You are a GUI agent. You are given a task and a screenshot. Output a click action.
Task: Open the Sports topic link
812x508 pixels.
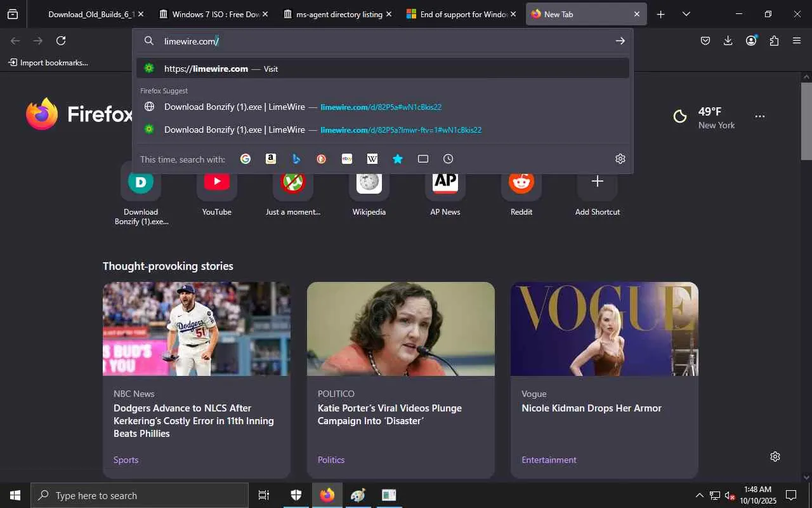click(126, 460)
